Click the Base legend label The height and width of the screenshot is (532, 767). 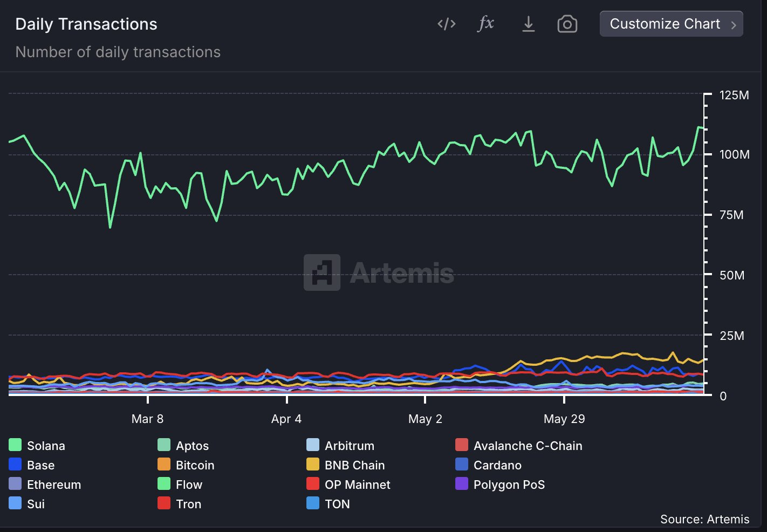click(41, 465)
